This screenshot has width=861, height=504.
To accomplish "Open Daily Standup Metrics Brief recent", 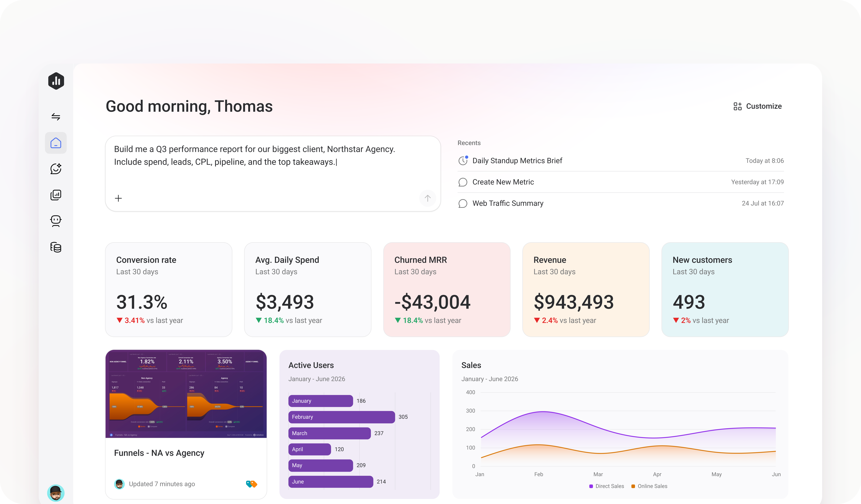I will [621, 161].
